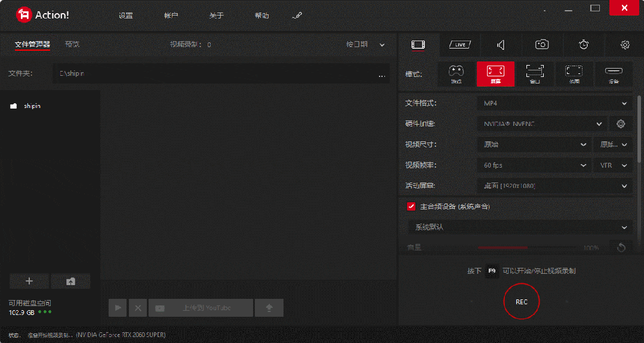Image resolution: width=644 pixels, height=343 pixels.
Task: Play the selected recording
Action: pos(118,308)
